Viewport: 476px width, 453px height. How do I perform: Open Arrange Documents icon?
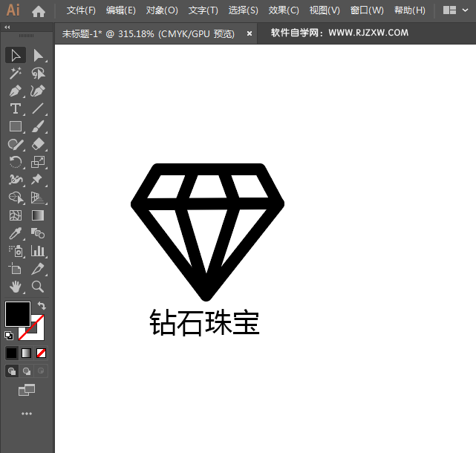click(449, 10)
